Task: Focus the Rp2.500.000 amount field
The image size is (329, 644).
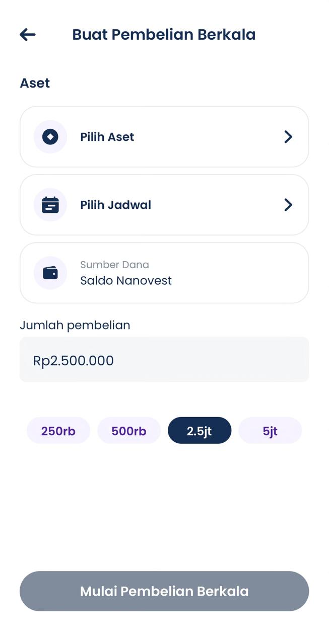Action: [x=164, y=360]
